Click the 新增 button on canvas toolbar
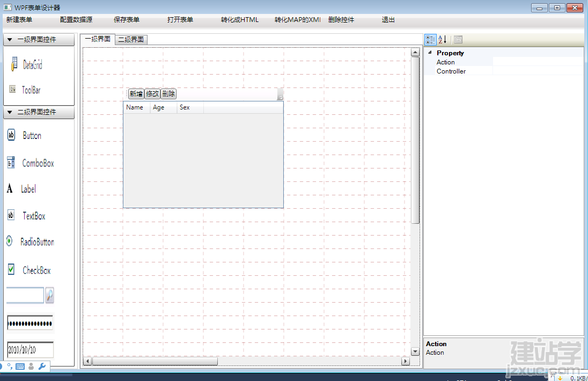This screenshot has height=381, width=588. (136, 94)
